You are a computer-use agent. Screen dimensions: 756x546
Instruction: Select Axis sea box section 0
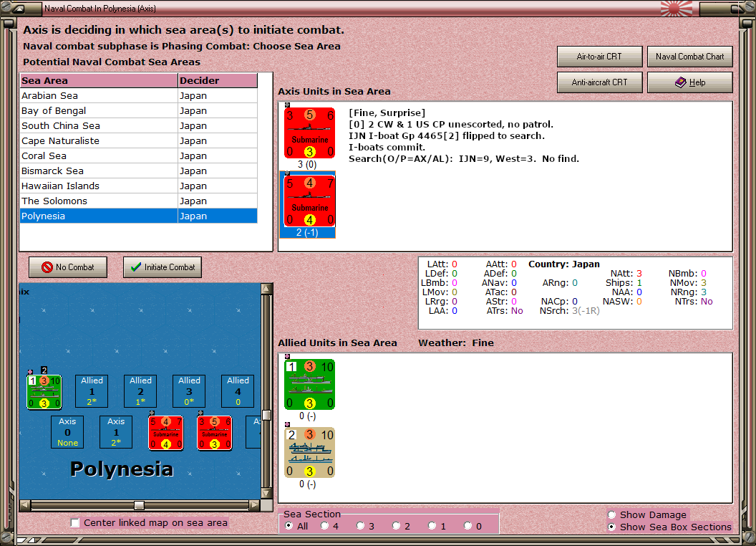67,432
